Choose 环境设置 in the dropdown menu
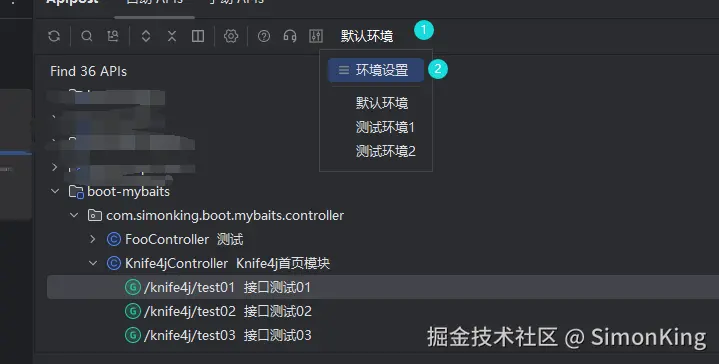This screenshot has height=364, width=719. 376,70
